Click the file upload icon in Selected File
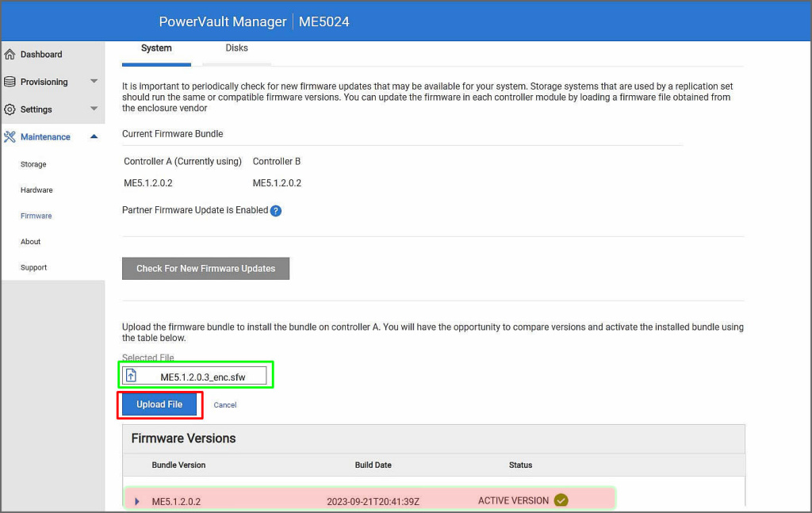Viewport: 812px width, 513px height. [132, 376]
